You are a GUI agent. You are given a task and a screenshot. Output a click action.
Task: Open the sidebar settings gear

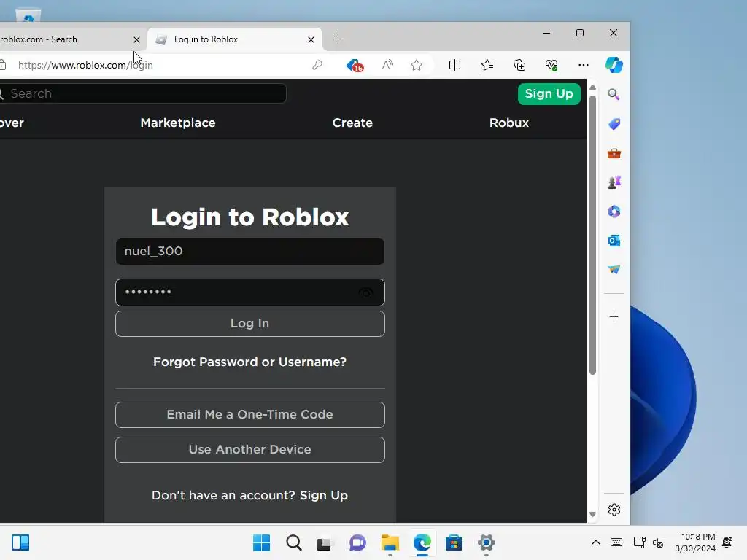coord(614,510)
